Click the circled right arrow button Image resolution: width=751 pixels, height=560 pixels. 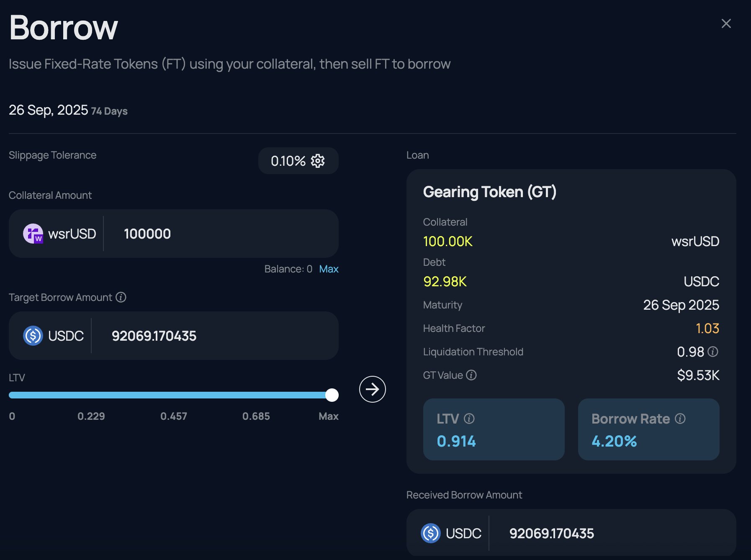click(372, 389)
